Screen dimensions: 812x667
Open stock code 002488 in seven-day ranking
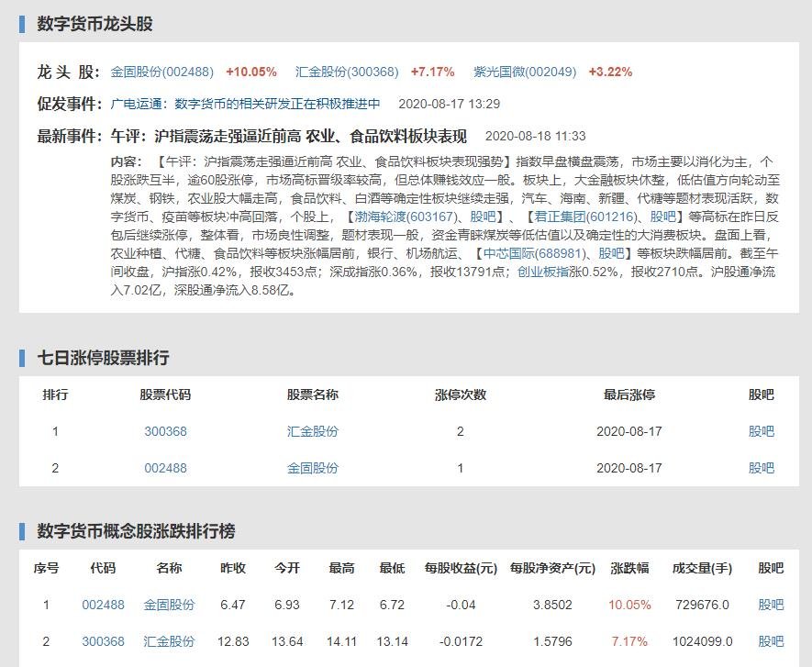pos(165,468)
